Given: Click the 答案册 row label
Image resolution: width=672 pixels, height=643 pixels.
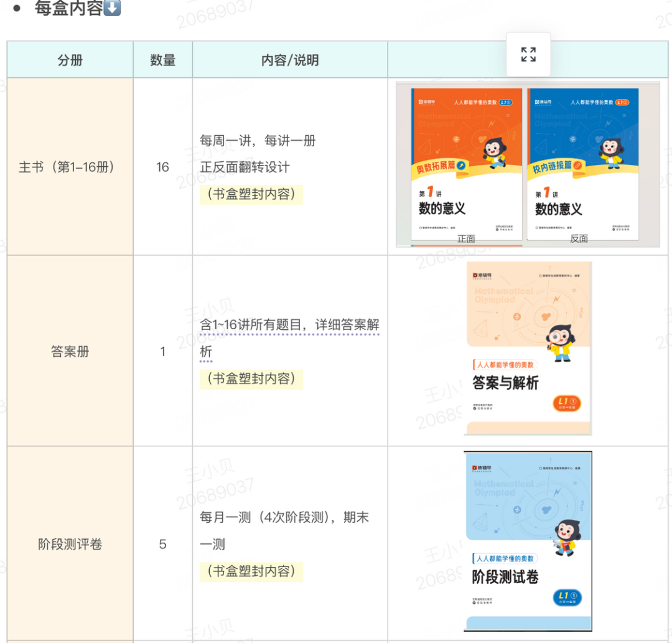Looking at the screenshot, I should 70,352.
